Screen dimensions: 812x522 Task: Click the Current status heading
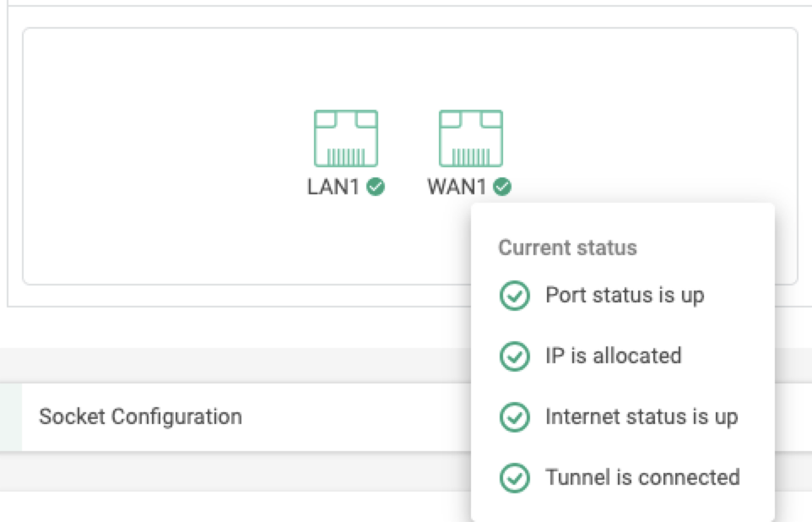[x=567, y=247]
